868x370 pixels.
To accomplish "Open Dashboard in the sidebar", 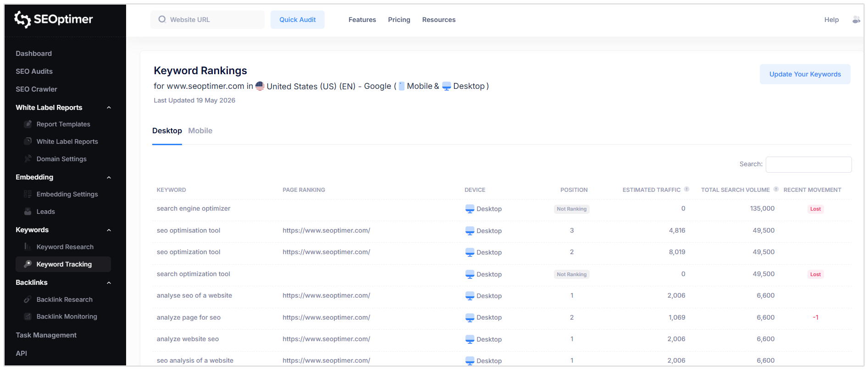I will click(34, 54).
